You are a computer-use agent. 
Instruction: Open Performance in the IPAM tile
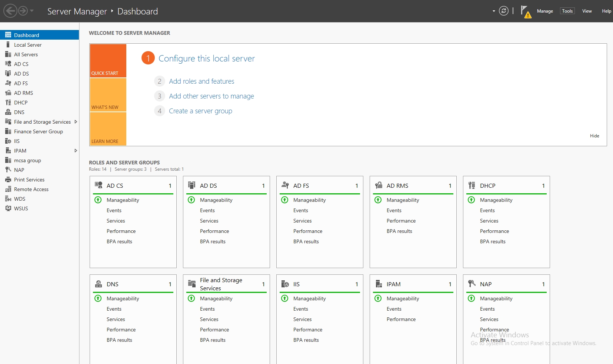click(x=401, y=319)
